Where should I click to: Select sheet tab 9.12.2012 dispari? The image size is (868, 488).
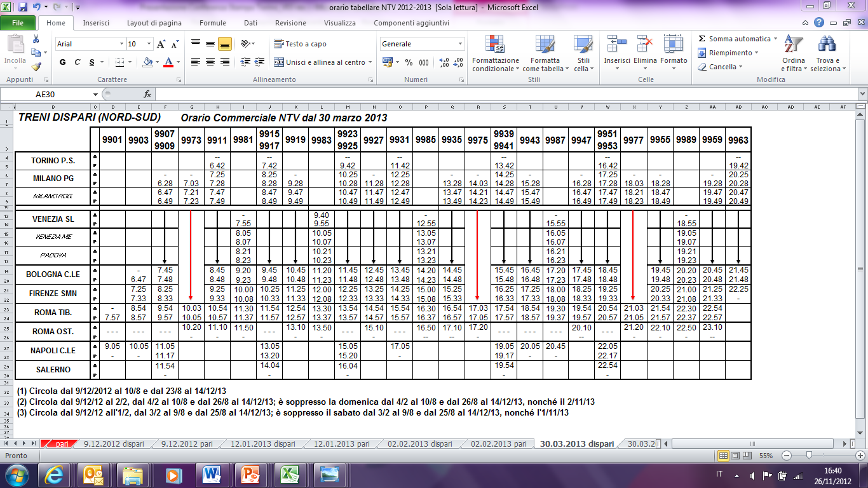click(114, 444)
